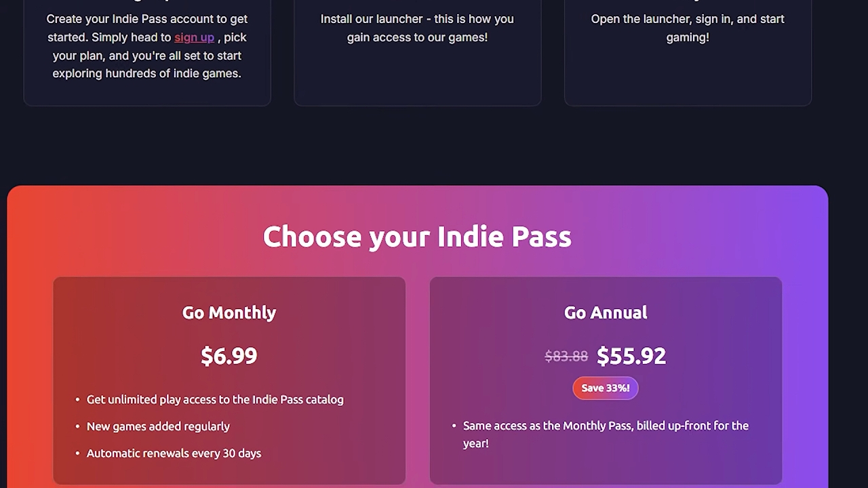The height and width of the screenshot is (488, 868).
Task: Click the "Install our launcher" step text
Action: pos(416,19)
